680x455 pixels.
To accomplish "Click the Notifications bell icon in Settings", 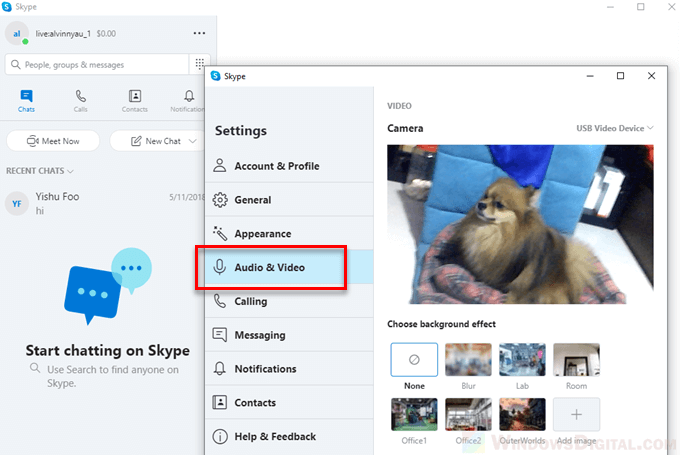I will click(220, 369).
